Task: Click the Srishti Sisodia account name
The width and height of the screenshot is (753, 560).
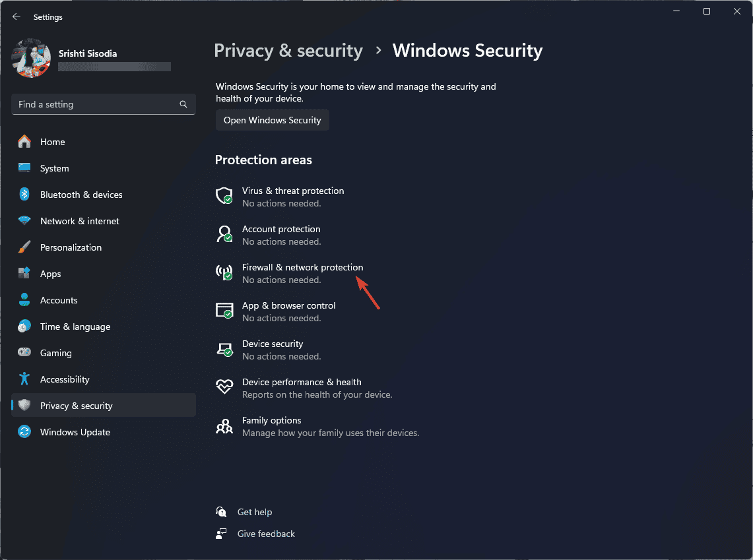Action: [x=88, y=53]
